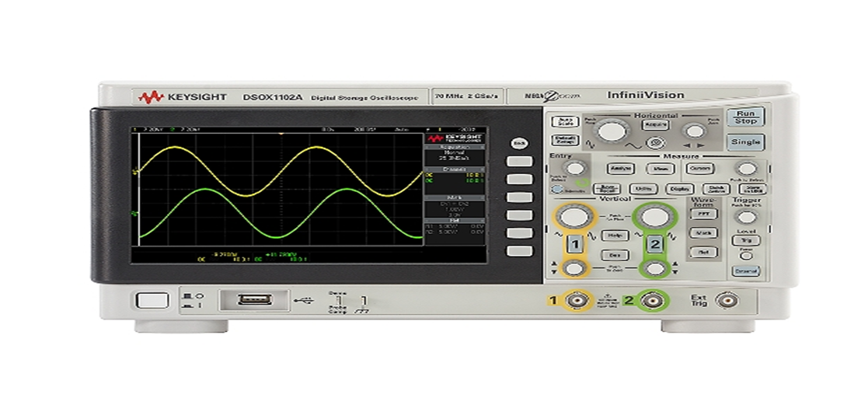Screen dimensions: 868x405
Task: Open the Acquire menu key
Action: [x=655, y=124]
